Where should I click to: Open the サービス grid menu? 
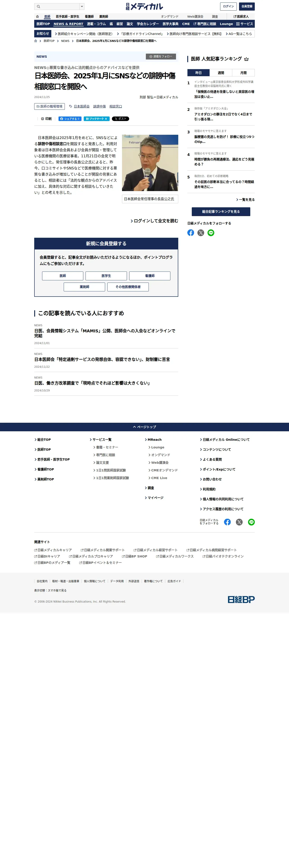click(245, 24)
